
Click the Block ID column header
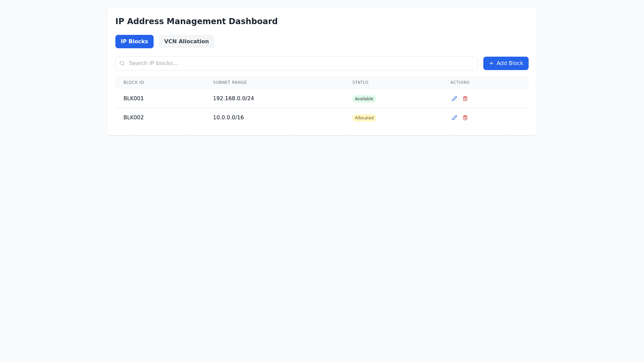[x=133, y=82]
